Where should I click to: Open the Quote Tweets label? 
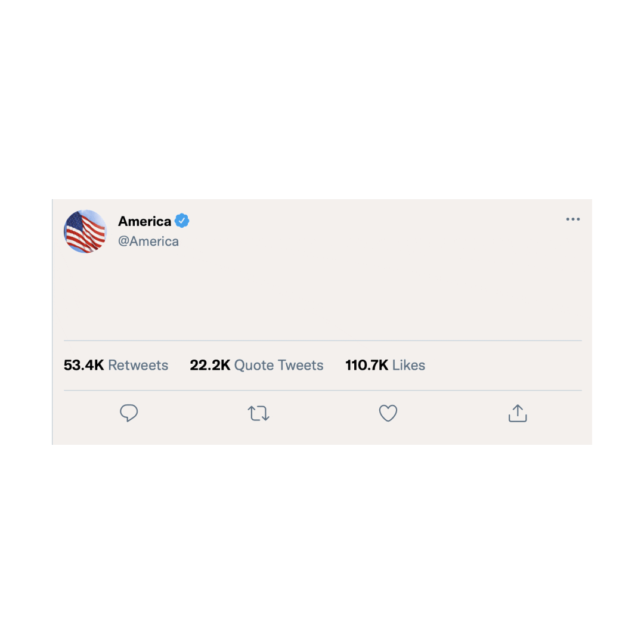278,366
